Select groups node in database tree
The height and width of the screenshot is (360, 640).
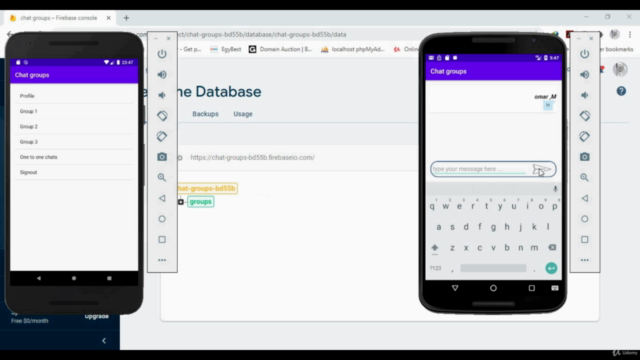200,202
